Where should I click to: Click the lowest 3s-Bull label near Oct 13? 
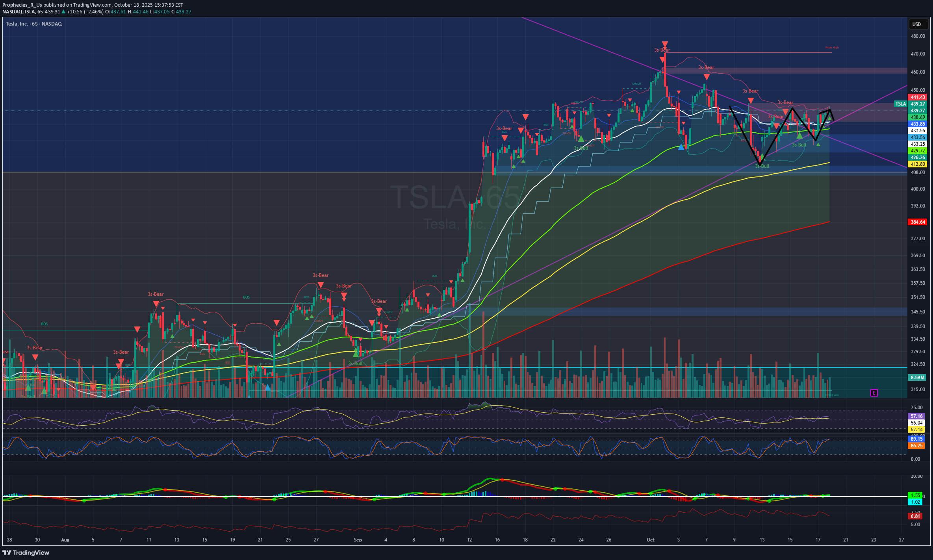(762, 166)
